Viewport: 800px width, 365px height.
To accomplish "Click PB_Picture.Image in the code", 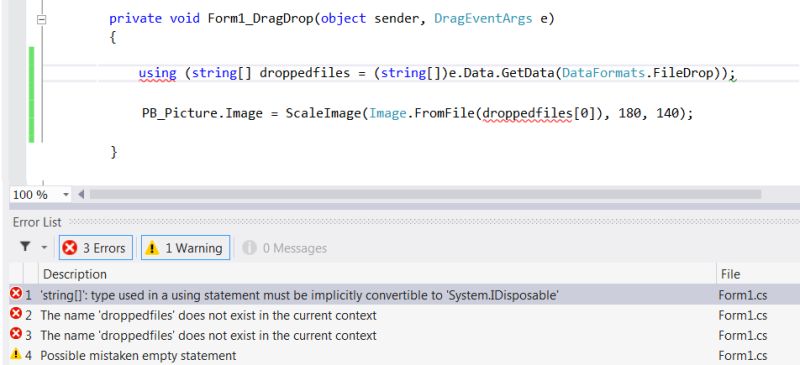I will coord(202,113).
